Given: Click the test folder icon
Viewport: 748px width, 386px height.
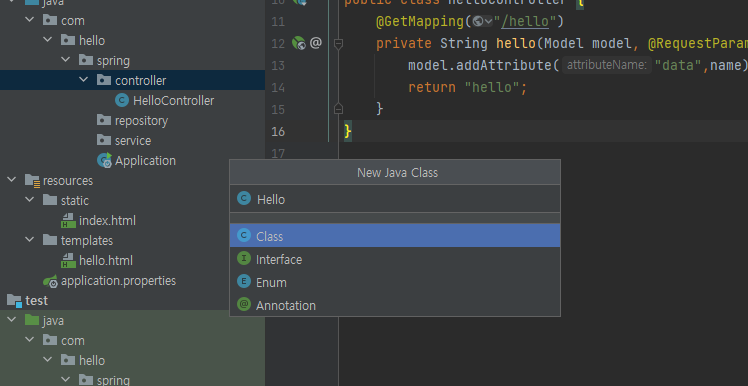Looking at the screenshot, I should tap(14, 301).
